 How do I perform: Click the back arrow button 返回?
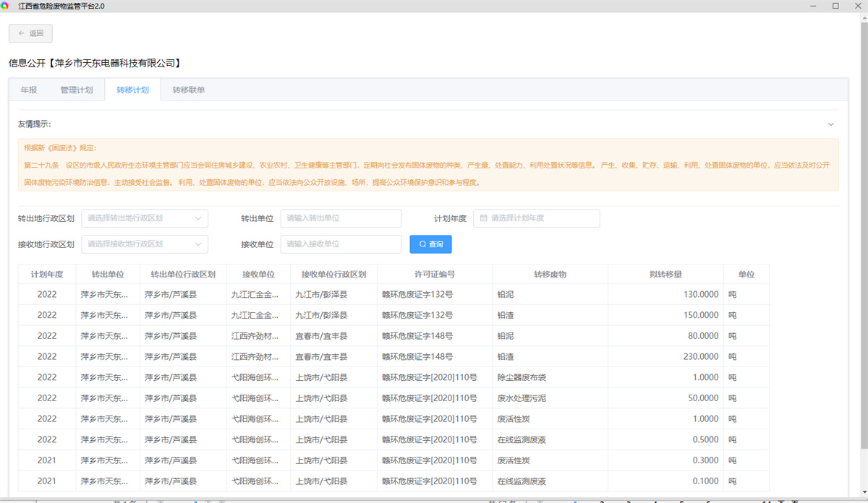(30, 33)
